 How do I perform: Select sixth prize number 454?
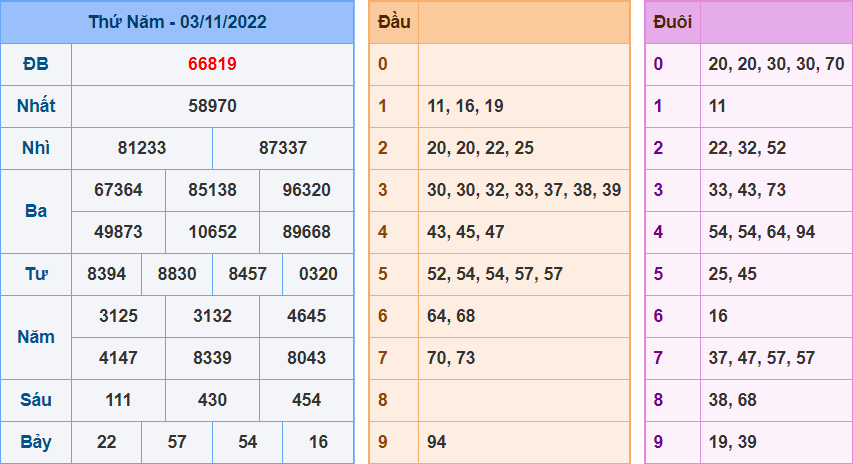pos(306,400)
